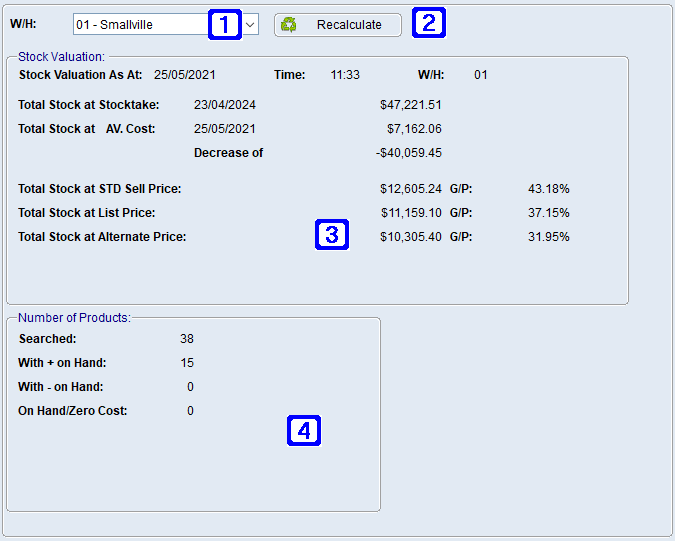The height and width of the screenshot is (541, 675).
Task: Click the Alternate Price total $10,305.40
Action: tap(411, 237)
